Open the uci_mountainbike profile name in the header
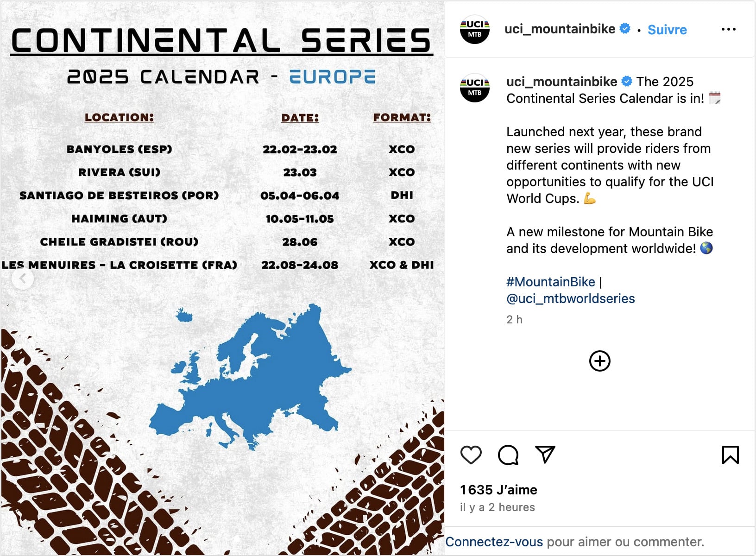Viewport: 756px width, 556px height. click(560, 29)
